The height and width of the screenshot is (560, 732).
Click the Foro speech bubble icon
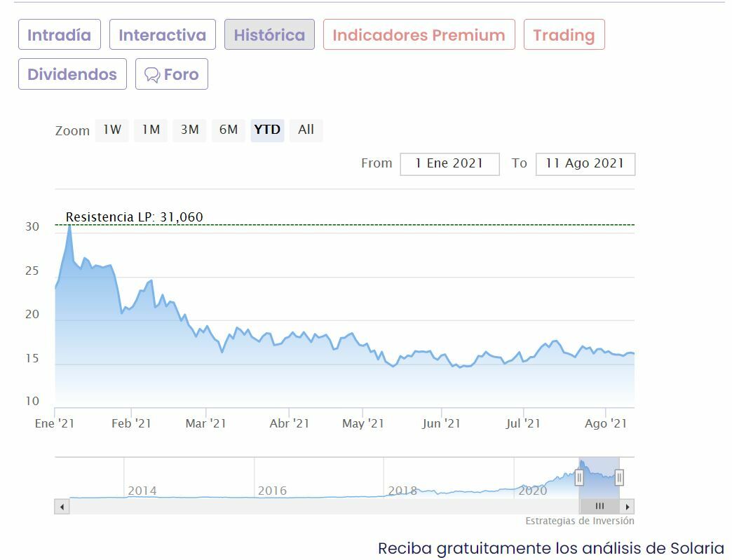151,75
